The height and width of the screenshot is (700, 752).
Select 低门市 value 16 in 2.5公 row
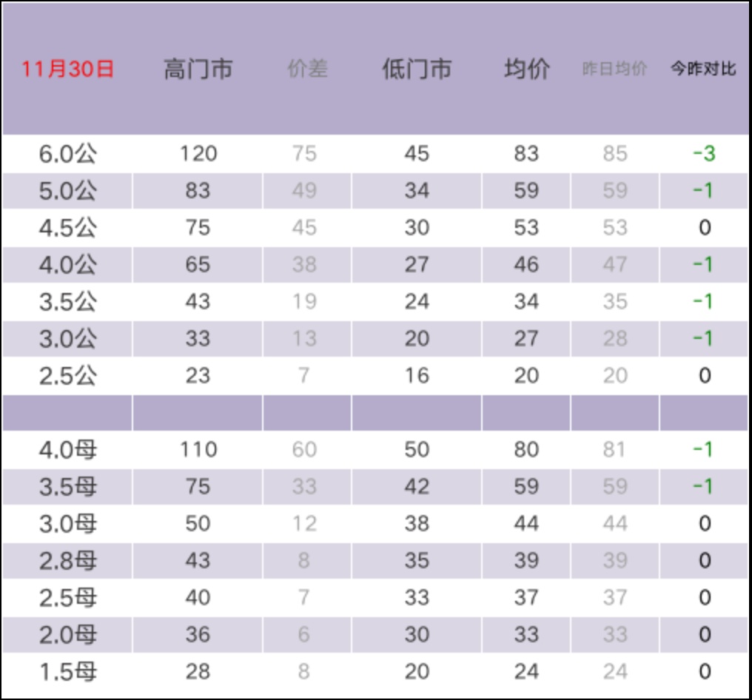pos(417,375)
